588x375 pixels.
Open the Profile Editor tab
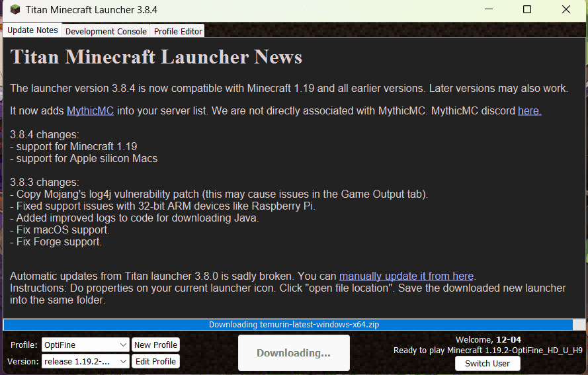point(178,31)
